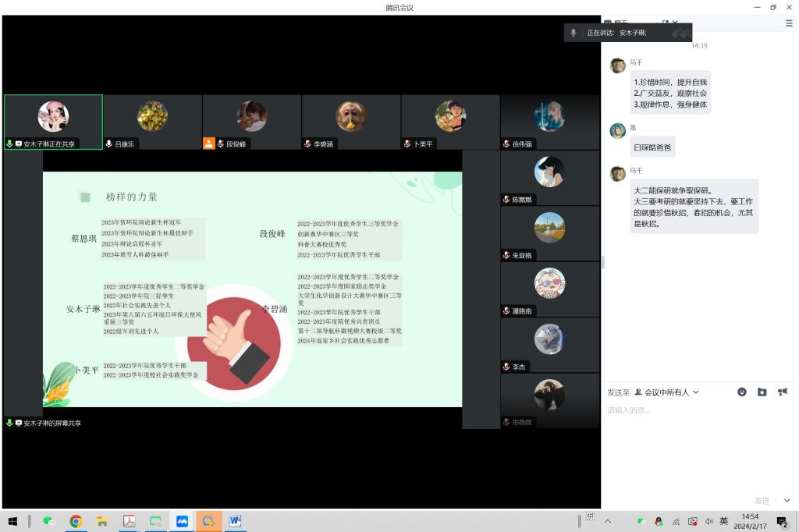Pop out the chat panel window
The width and height of the screenshot is (799, 532).
point(666,23)
